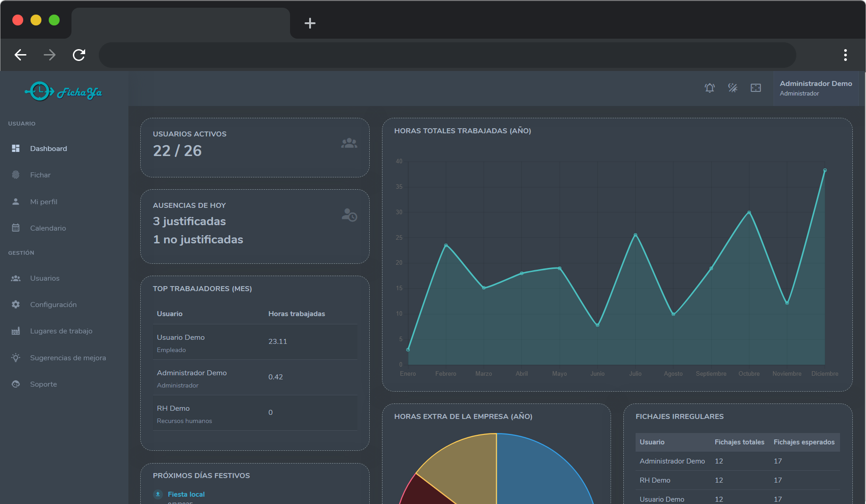The height and width of the screenshot is (504, 866).
Task: Open Configuración gear icon
Action: (x=16, y=305)
